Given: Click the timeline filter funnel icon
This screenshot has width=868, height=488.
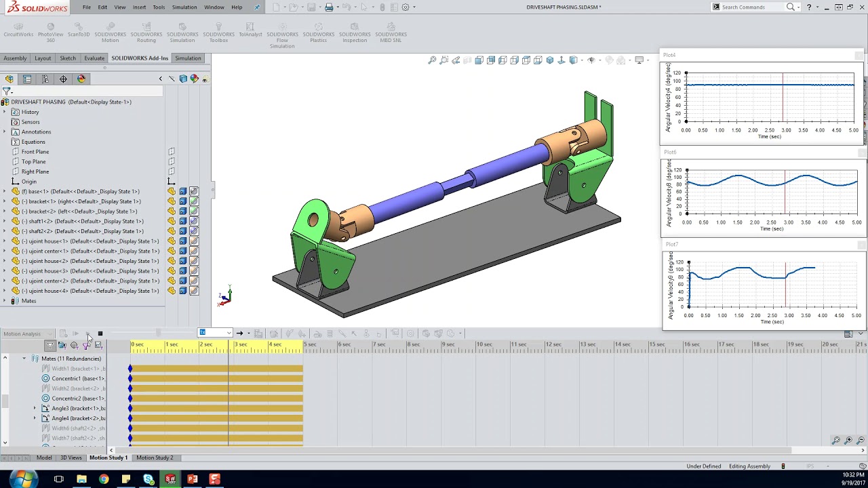Looking at the screenshot, I should [50, 345].
